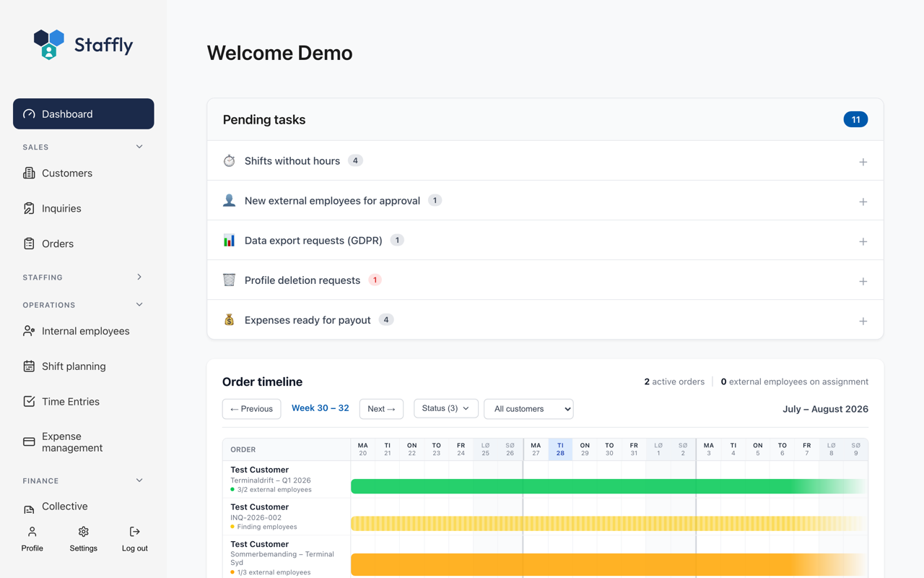Open Inquiries page

coord(61,209)
